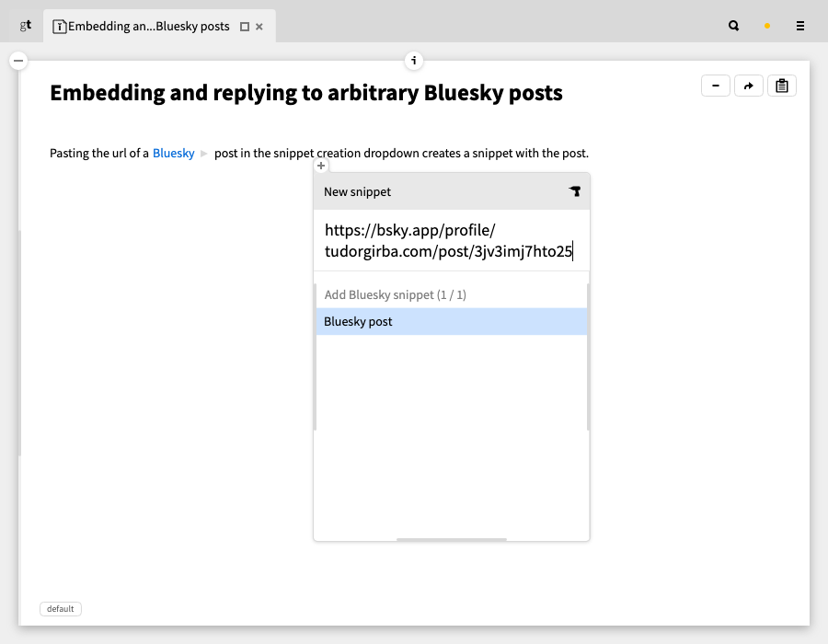Click the minus button in the page toolbar
The width and height of the screenshot is (828, 644).
coord(716,86)
